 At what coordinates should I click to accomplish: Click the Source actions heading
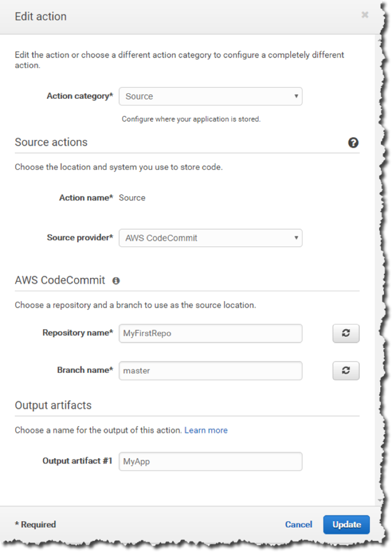click(51, 142)
